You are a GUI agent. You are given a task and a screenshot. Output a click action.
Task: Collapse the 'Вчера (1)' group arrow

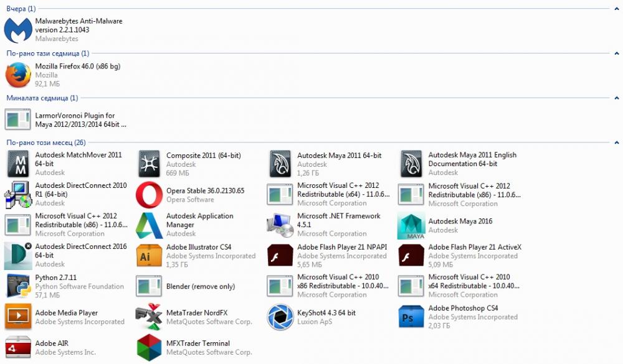tap(617, 9)
